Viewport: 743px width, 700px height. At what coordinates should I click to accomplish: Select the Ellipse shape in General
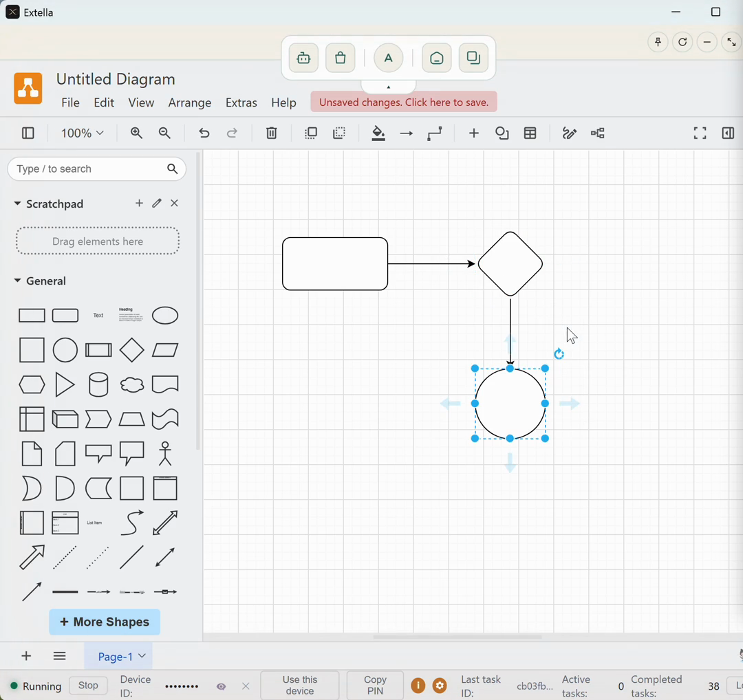(165, 316)
